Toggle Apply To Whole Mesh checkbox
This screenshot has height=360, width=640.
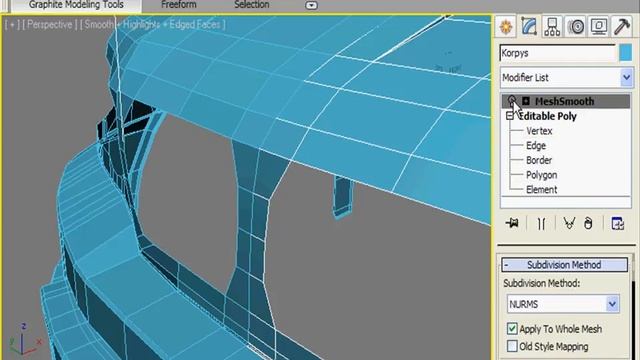click(x=512, y=329)
